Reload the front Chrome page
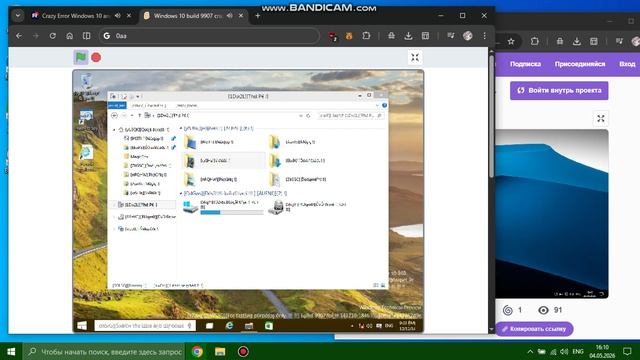 [x=53, y=36]
